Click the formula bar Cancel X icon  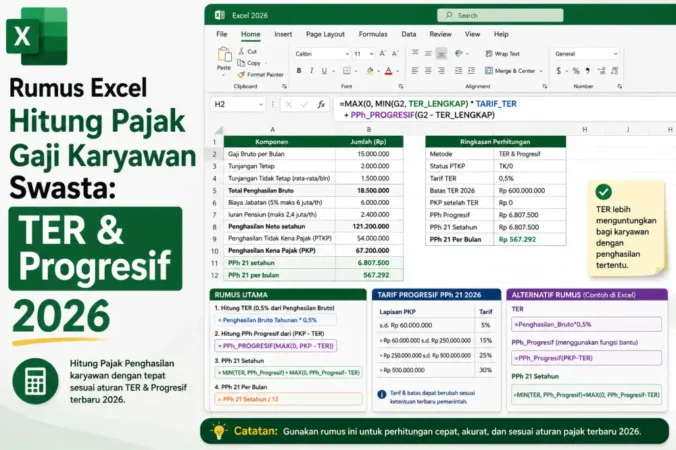[288, 104]
